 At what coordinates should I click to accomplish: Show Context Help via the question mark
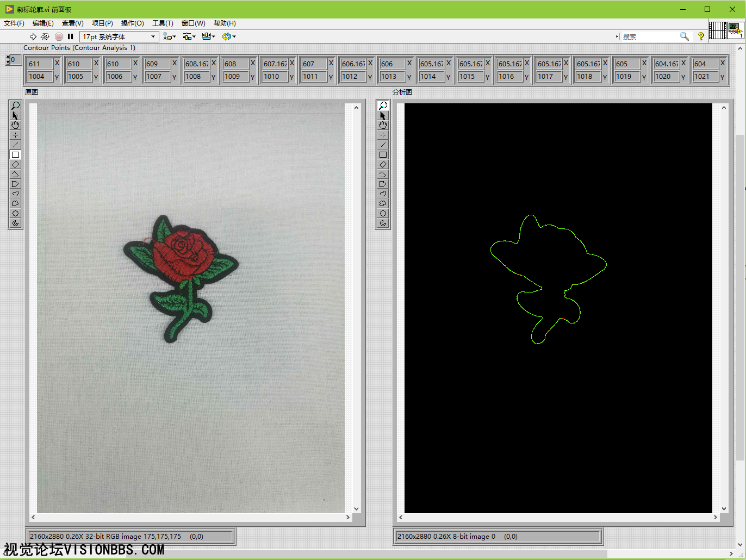pos(701,36)
